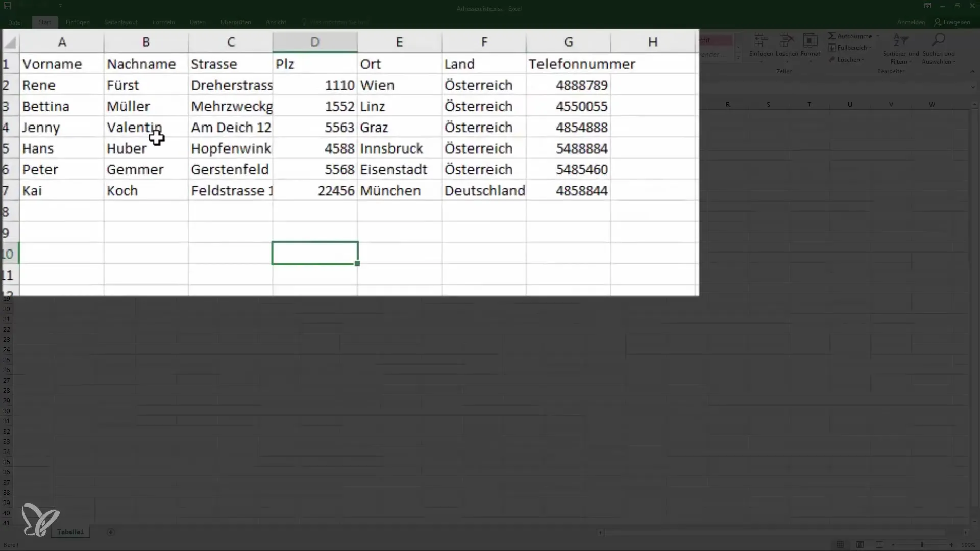Screen dimensions: 980x551
Task: Collapse the ribbon with the caret icon
Action: (x=972, y=71)
